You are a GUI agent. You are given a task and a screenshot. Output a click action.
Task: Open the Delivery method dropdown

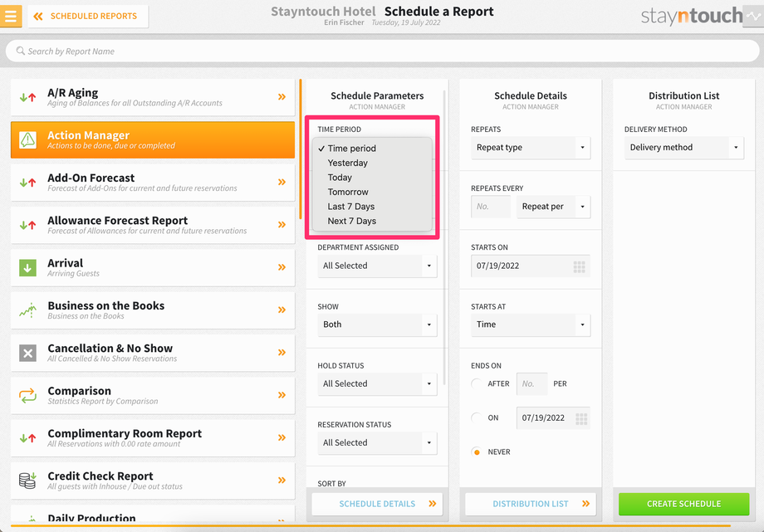click(684, 148)
